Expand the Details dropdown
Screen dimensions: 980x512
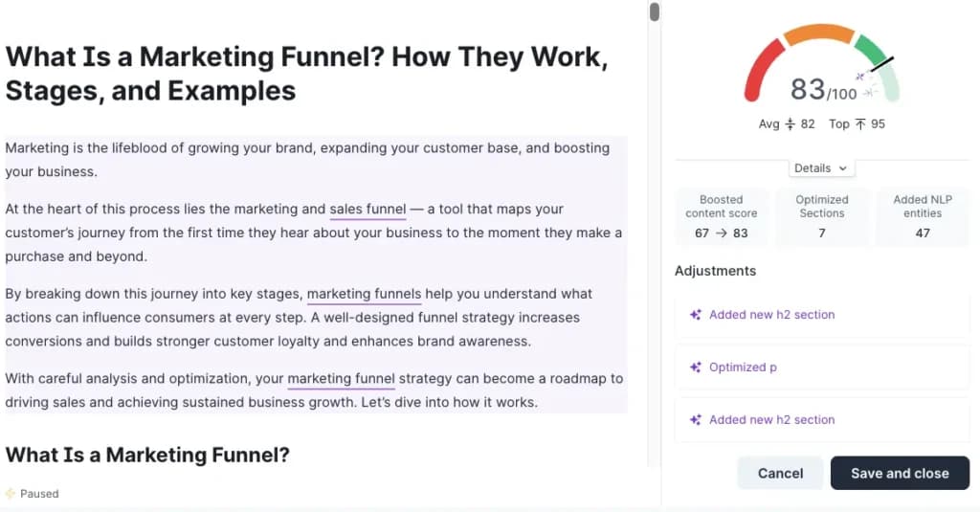click(820, 168)
